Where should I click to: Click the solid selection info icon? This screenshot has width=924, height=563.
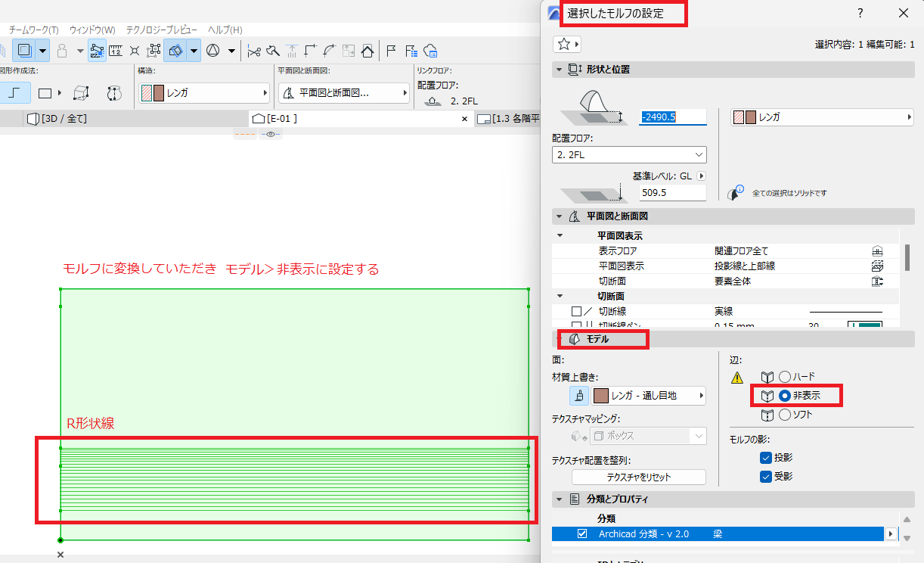736,192
